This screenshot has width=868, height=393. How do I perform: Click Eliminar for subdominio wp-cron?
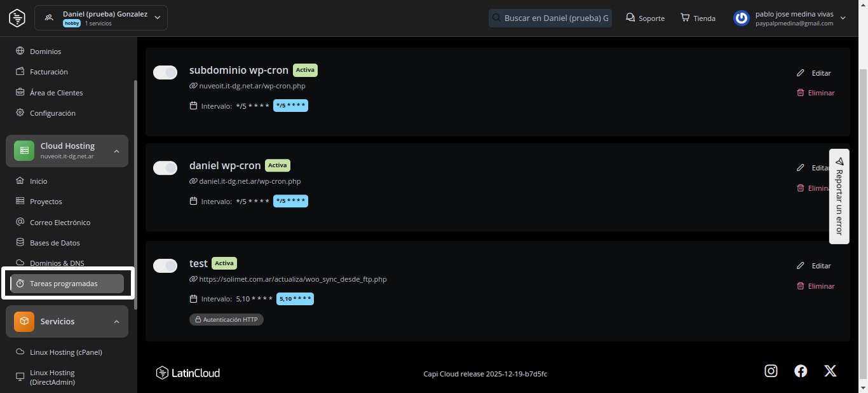(x=821, y=93)
